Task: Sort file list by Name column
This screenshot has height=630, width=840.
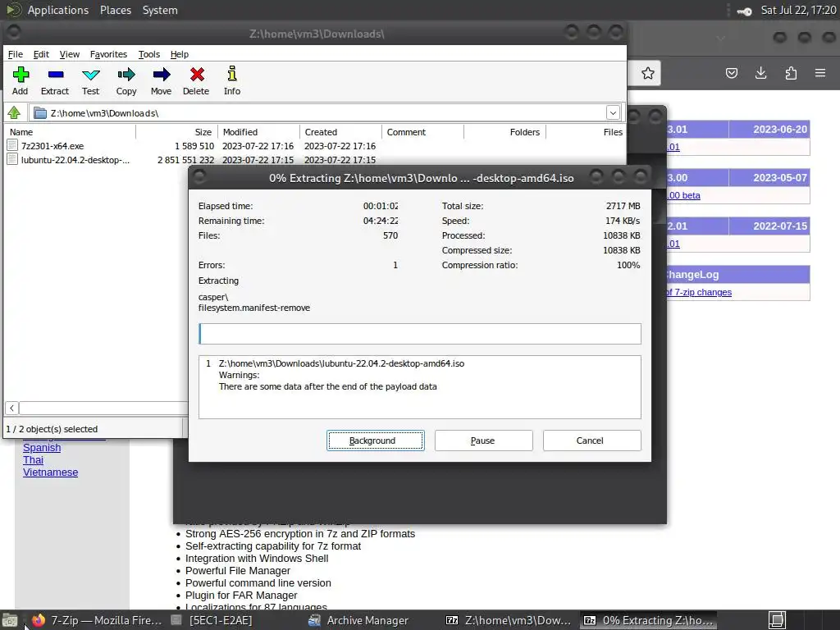Action: (71, 132)
